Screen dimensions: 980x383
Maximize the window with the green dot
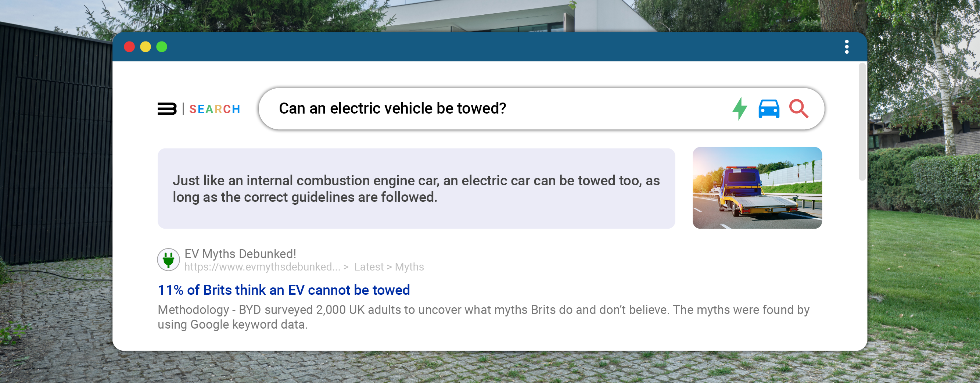(x=162, y=47)
